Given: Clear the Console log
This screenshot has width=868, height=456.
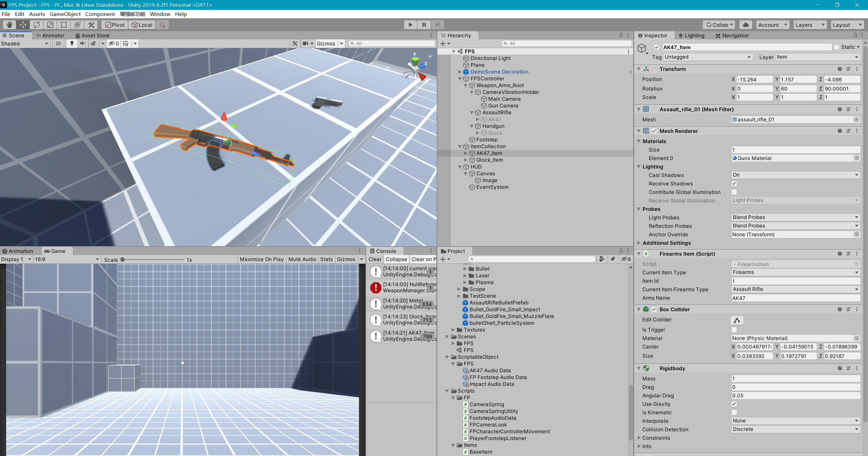Looking at the screenshot, I should click(375, 259).
